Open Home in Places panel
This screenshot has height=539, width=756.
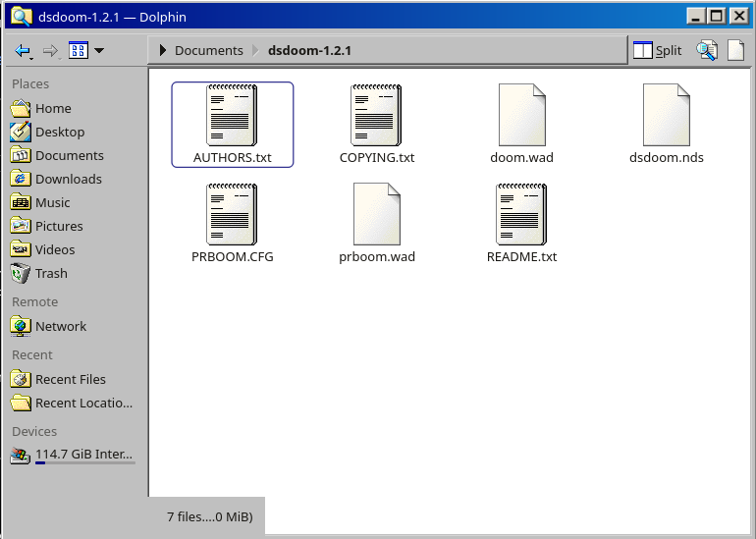coord(75,108)
